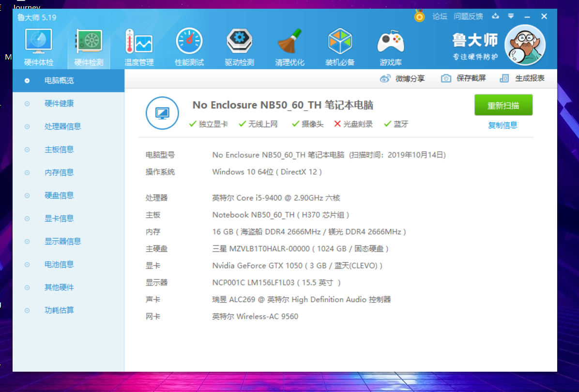Select 主板信息 in the sidebar
The width and height of the screenshot is (579, 392).
69,150
